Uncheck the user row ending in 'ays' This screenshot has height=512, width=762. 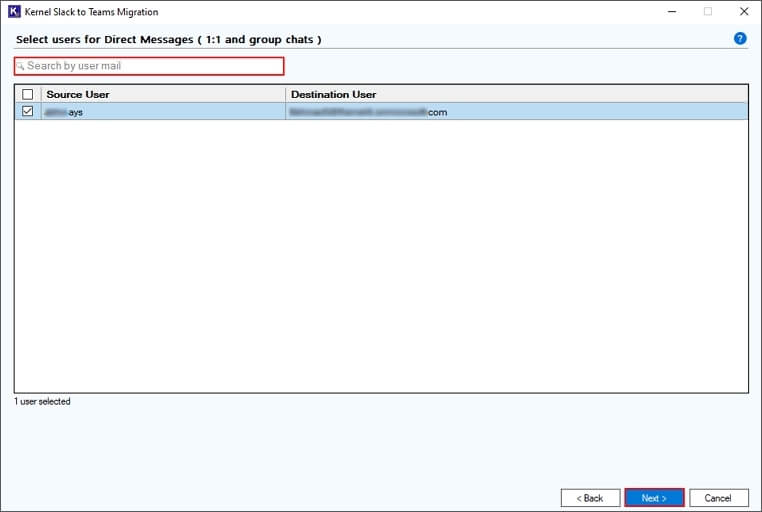(x=28, y=112)
